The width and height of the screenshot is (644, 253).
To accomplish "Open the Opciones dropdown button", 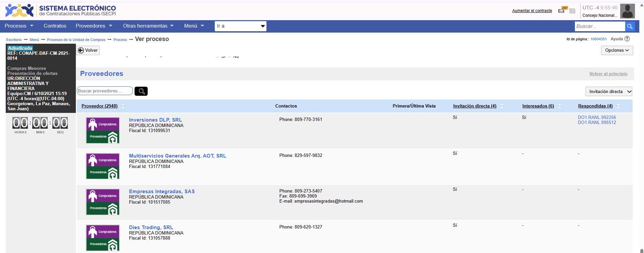I will (617, 50).
